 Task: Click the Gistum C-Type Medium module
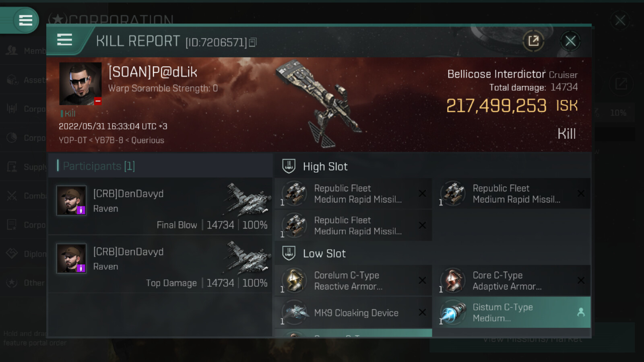[511, 313]
